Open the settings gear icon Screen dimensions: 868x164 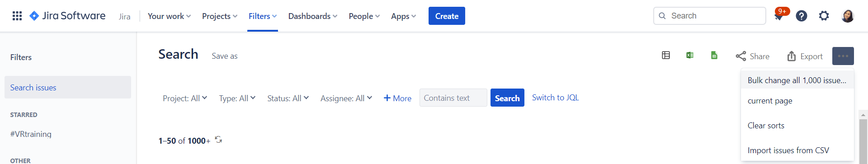(x=824, y=16)
